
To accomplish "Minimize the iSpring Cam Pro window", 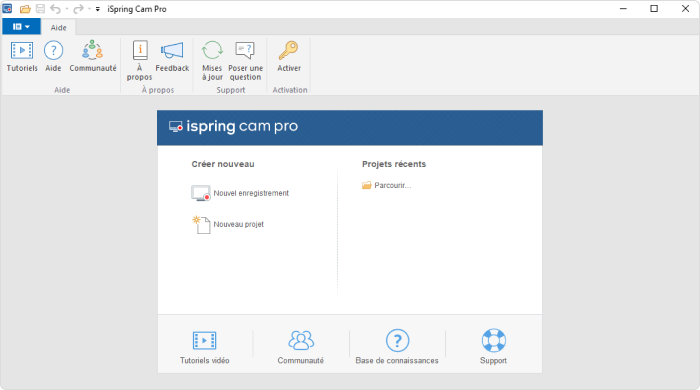I will coord(623,9).
